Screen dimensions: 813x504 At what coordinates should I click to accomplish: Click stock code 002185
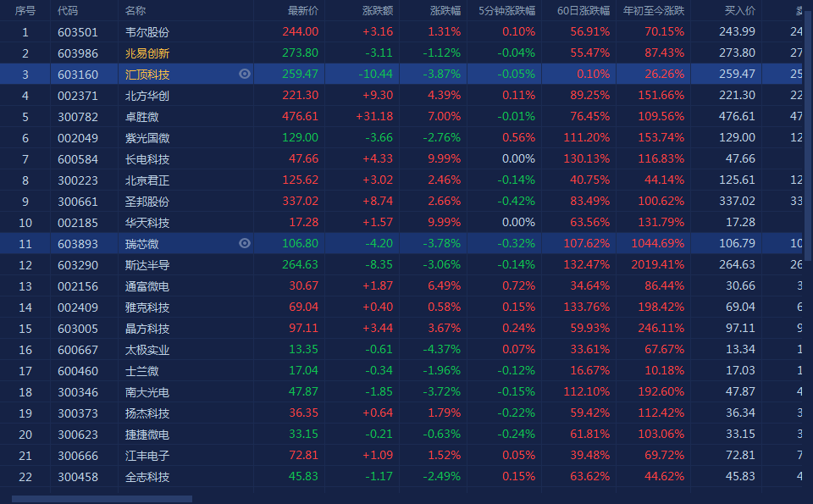point(78,223)
